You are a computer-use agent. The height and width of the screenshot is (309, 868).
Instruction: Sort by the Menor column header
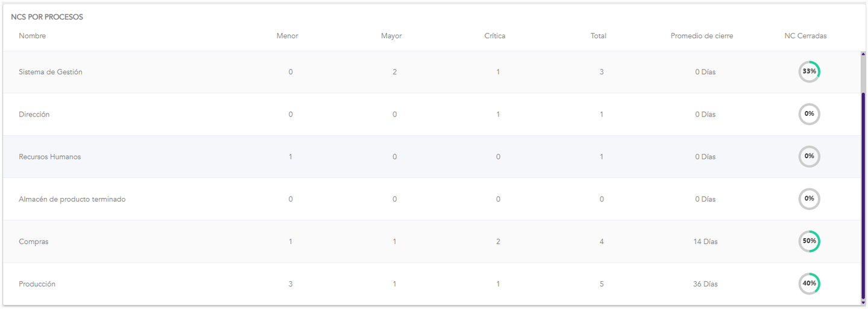[288, 36]
